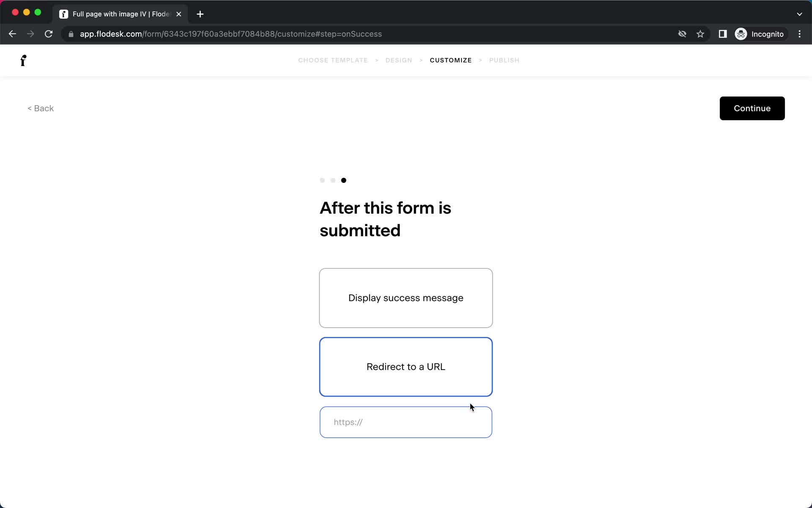Click the bookmark star icon in address bar
Image resolution: width=812 pixels, height=508 pixels.
click(x=701, y=34)
